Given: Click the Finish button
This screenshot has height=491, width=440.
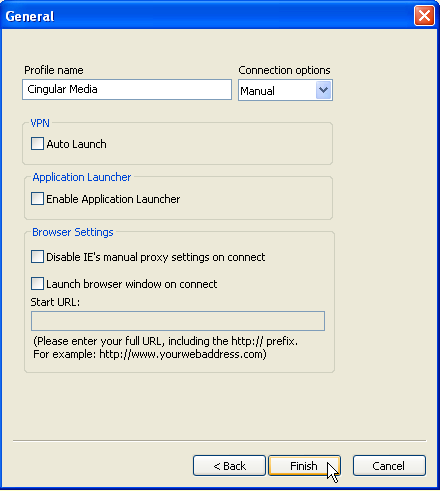Looking at the screenshot, I should click(x=304, y=465).
